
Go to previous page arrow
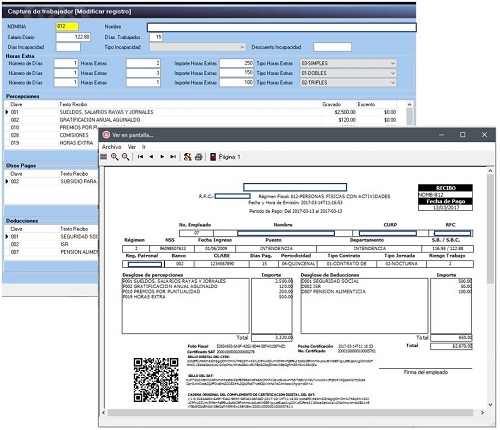[x=151, y=157]
